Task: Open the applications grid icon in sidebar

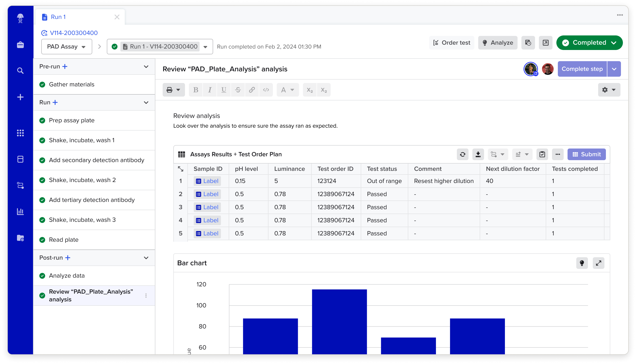Action: [x=20, y=133]
